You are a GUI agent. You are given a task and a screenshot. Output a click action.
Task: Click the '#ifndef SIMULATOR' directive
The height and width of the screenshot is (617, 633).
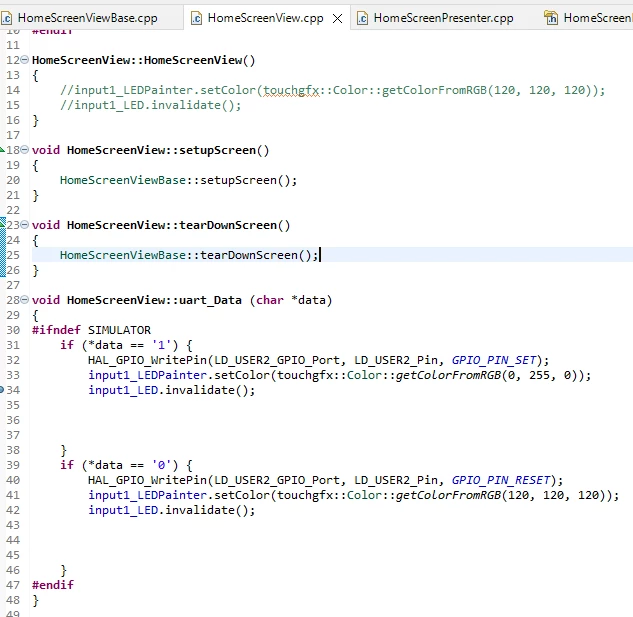pos(91,330)
